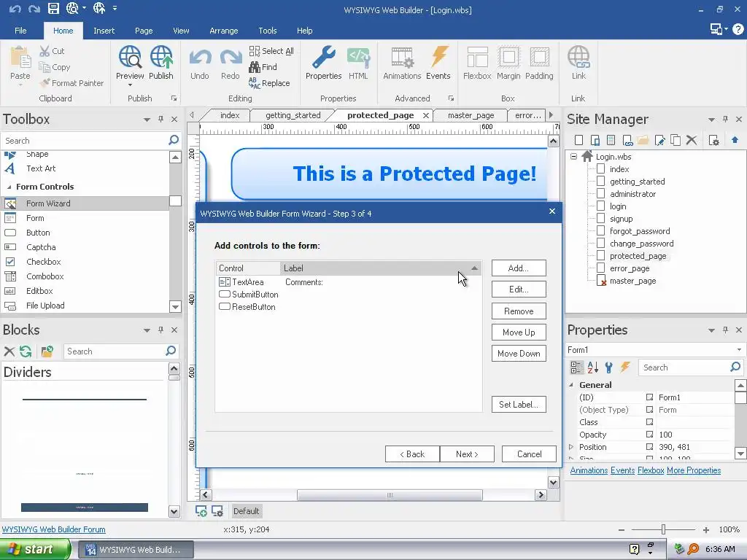Click the lightning events icon in Properties toolbar
This screenshot has height=560, width=747.
(625, 367)
